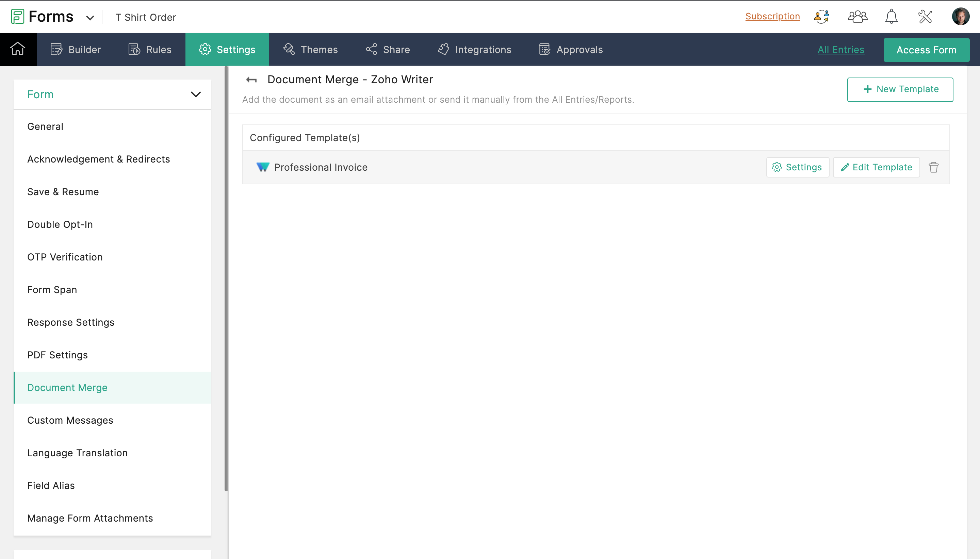Screen dimensions: 980x559
Task: Click the Configured Template(s) heading
Action: pos(305,137)
